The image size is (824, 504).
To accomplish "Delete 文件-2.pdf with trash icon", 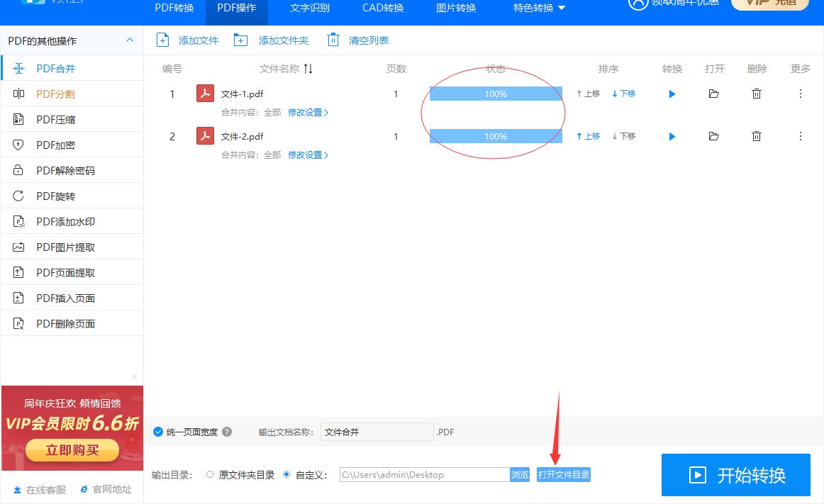I will tap(756, 137).
